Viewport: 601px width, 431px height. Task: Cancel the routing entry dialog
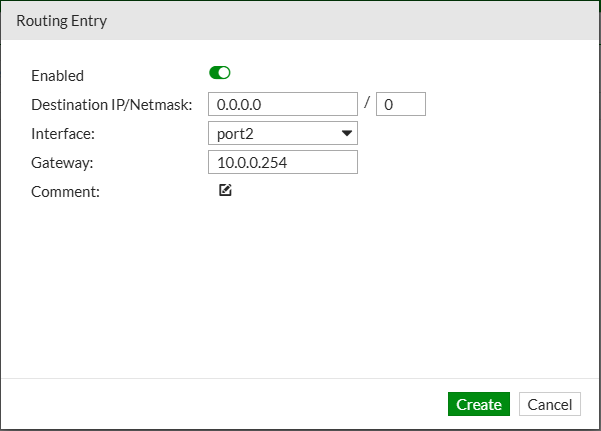click(x=550, y=404)
